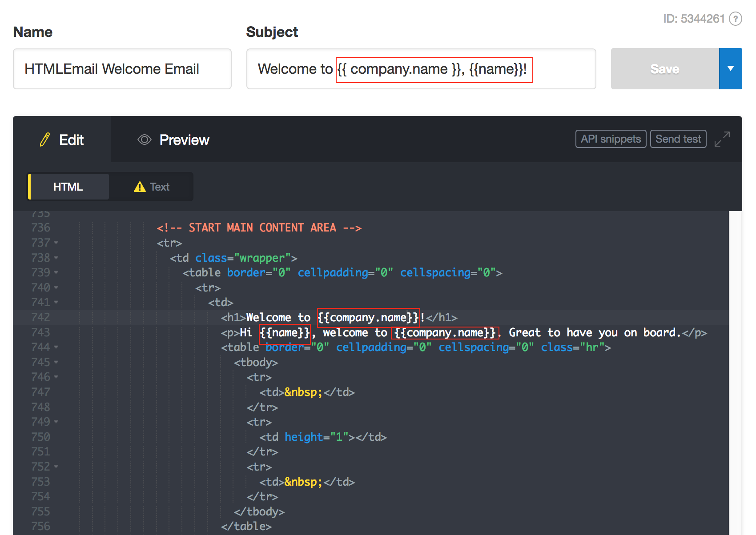The image size is (756, 535).
Task: Click the pencil icon on Edit tab
Action: pyautogui.click(x=44, y=140)
